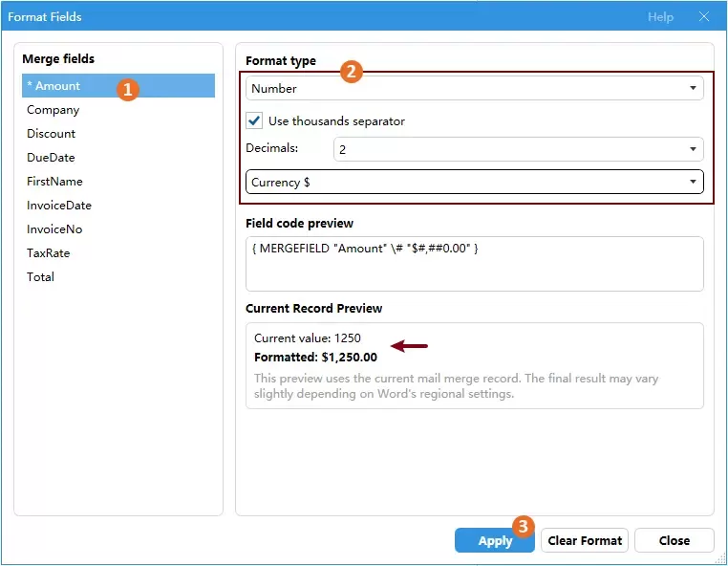Toggle Use thousands separator checkbox
The width and height of the screenshot is (728, 566).
pos(254,120)
